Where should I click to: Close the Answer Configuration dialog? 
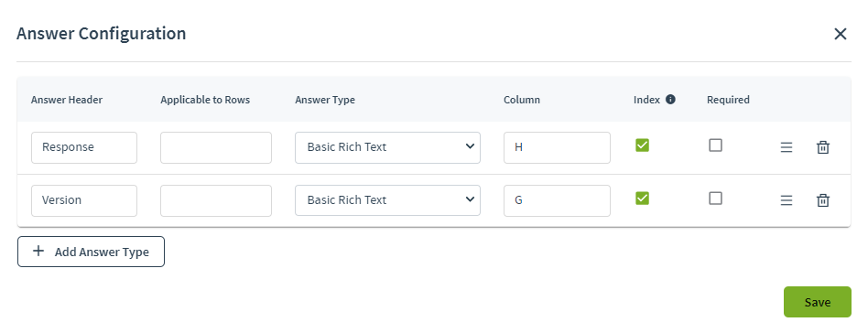(841, 34)
